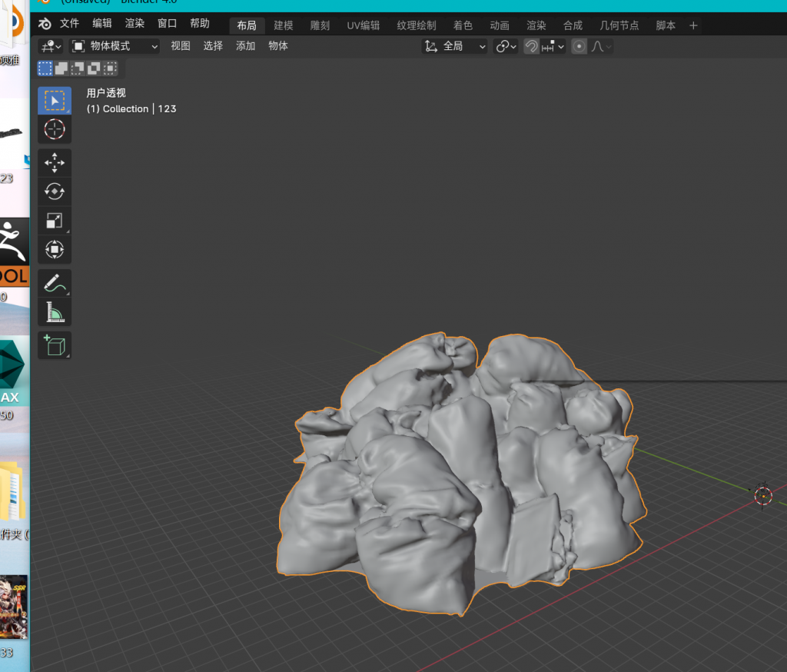Open the 添加 viewport menu

pyautogui.click(x=246, y=46)
